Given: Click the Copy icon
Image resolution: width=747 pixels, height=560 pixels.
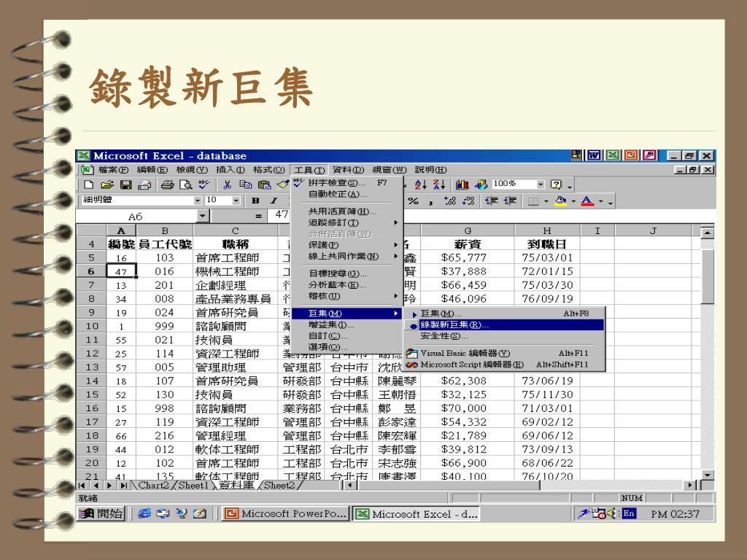Looking at the screenshot, I should point(245,184).
